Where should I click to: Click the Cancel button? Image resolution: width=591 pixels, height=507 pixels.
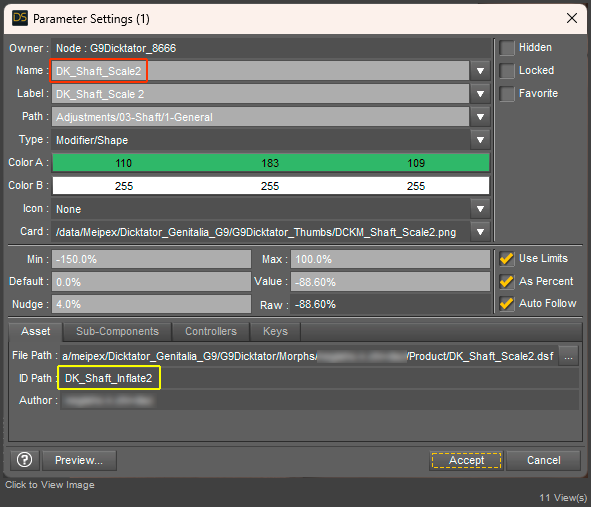[x=544, y=460]
